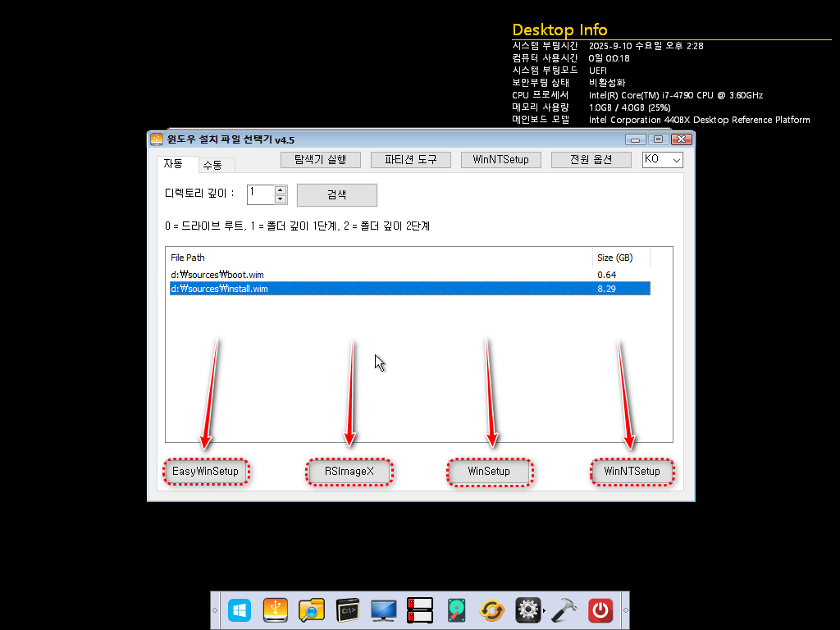Click the top WinNTSetup button
Viewport: 840px width, 630px height.
(501, 160)
